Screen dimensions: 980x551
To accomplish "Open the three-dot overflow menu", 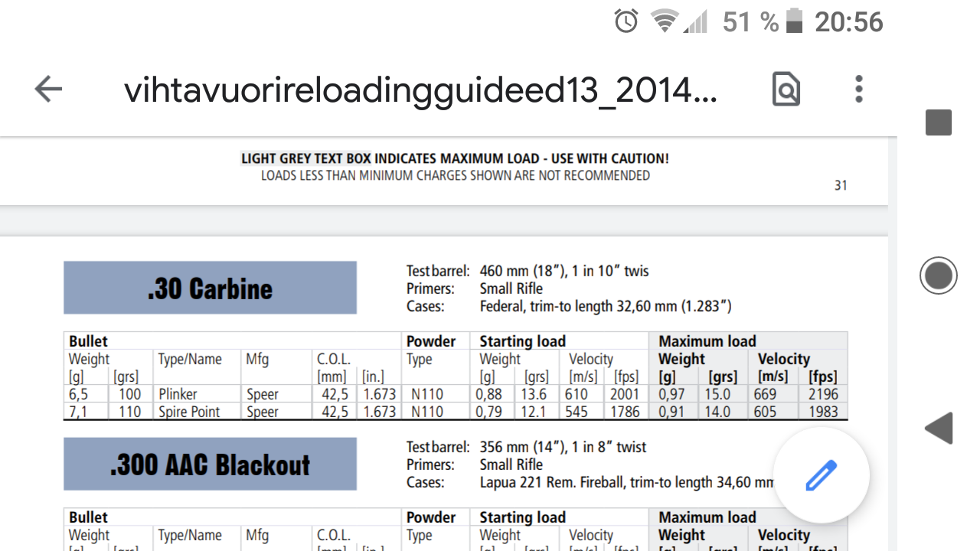I will click(858, 90).
